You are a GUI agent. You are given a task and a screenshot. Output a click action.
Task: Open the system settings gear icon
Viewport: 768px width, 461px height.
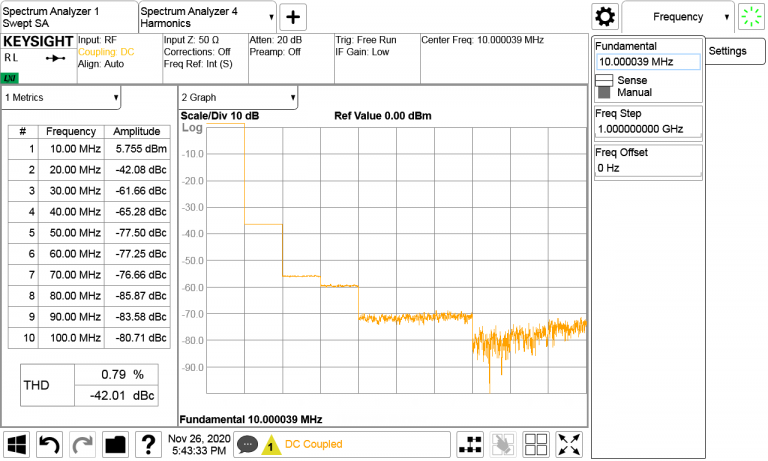coord(604,17)
